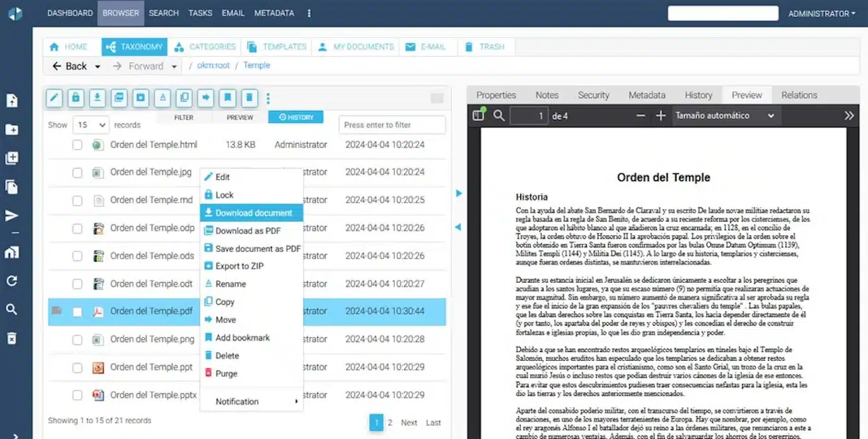
Task: Click the create folder icon in left sidebar
Action: (11, 129)
